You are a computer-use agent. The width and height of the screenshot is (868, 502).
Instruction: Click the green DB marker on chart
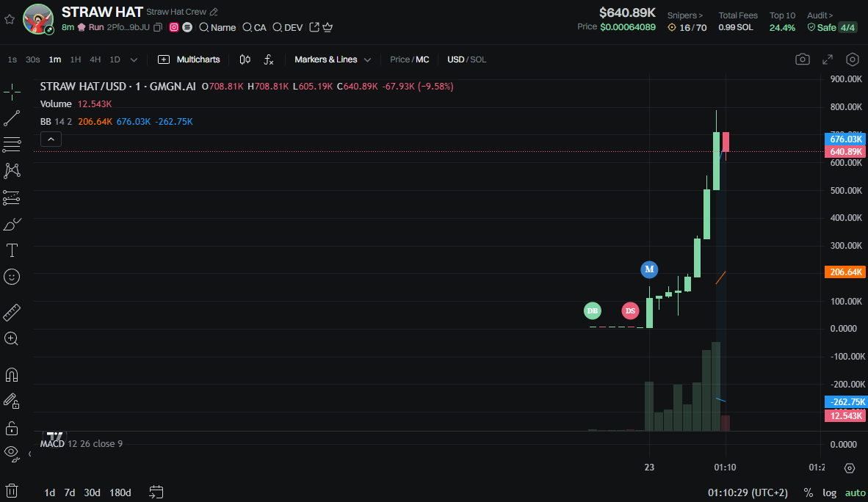pyautogui.click(x=593, y=311)
